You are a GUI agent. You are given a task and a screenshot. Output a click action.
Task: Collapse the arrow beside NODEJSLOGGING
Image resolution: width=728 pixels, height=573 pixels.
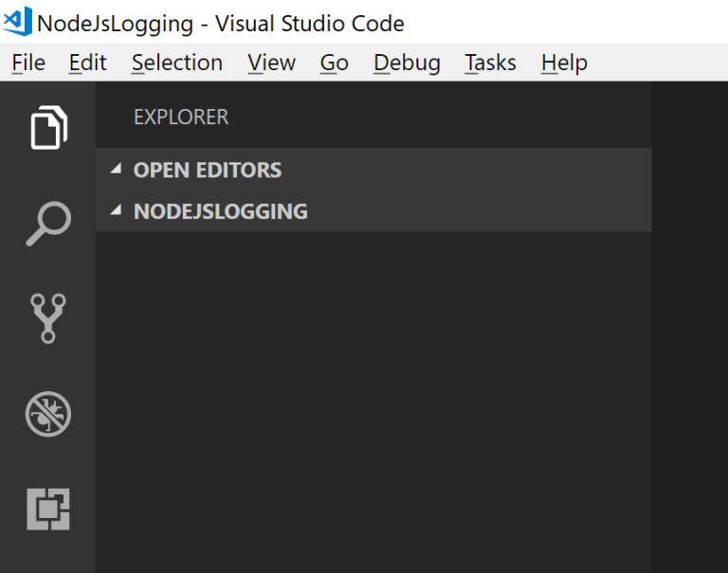117,210
